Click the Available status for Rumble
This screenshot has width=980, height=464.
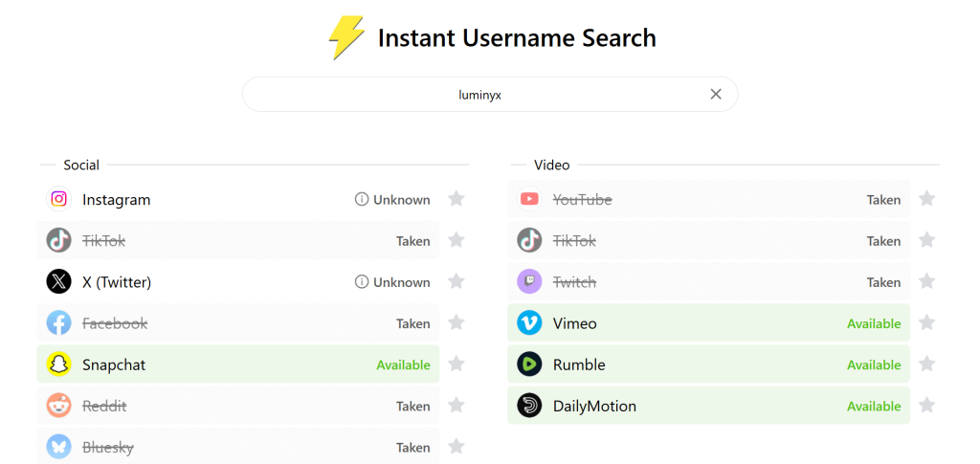tap(873, 365)
